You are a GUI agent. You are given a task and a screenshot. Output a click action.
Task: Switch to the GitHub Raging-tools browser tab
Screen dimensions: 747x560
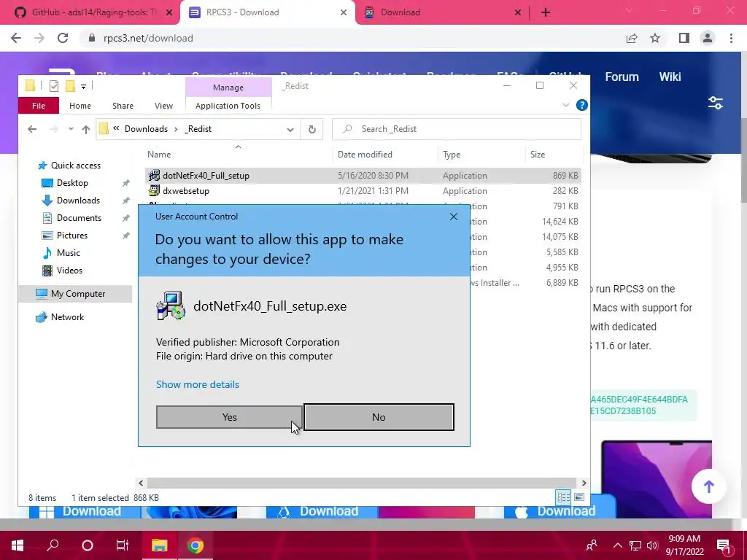pyautogui.click(x=93, y=12)
